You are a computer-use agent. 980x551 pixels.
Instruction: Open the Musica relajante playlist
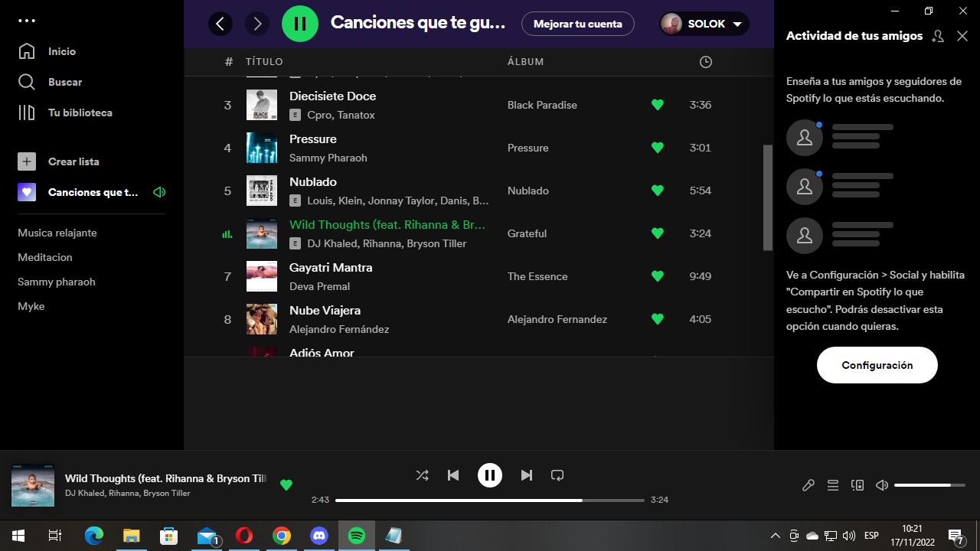[57, 233]
